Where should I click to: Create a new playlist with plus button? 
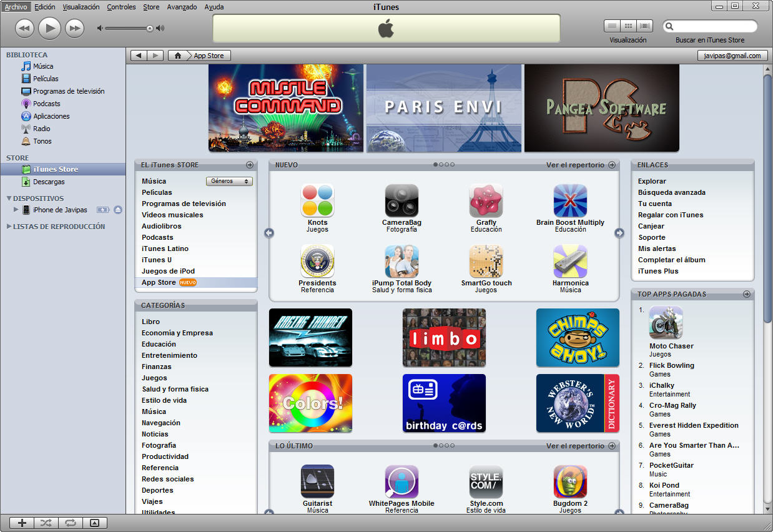[x=22, y=523]
